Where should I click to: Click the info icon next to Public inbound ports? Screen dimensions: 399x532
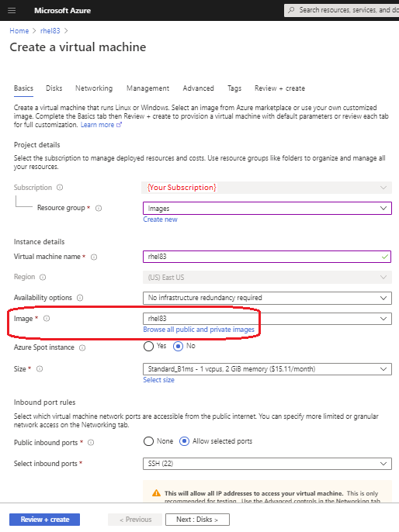[x=91, y=442]
